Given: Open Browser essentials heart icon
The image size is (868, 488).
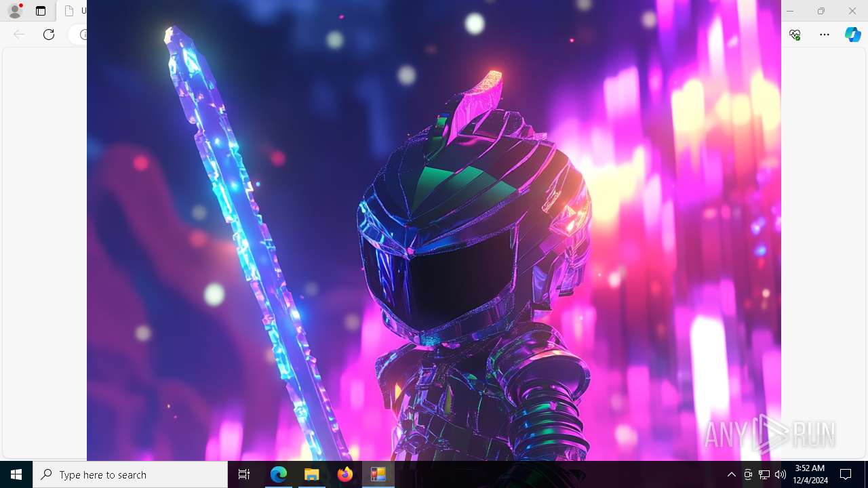Looking at the screenshot, I should [x=795, y=35].
